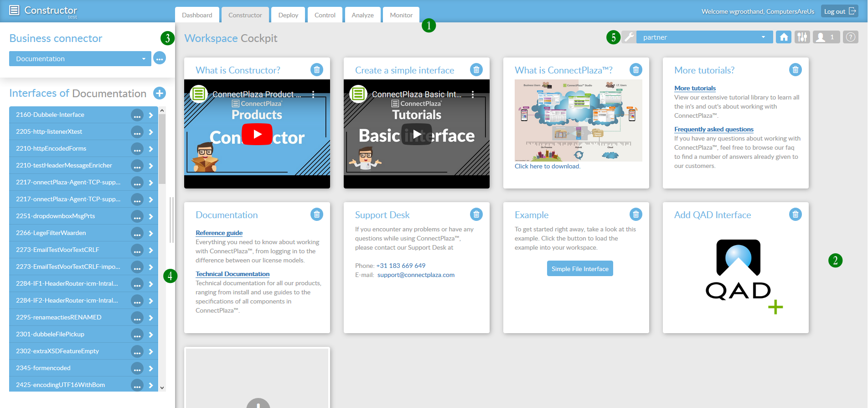Viewport: 868px width, 408px height.
Task: Remove the Support Desk widget via trash icon
Action: (476, 214)
